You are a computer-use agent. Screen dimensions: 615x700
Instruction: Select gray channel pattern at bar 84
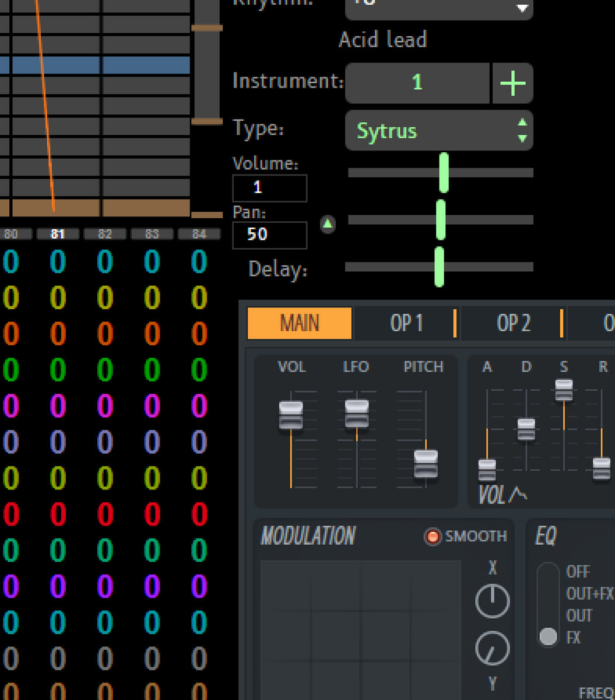199,659
